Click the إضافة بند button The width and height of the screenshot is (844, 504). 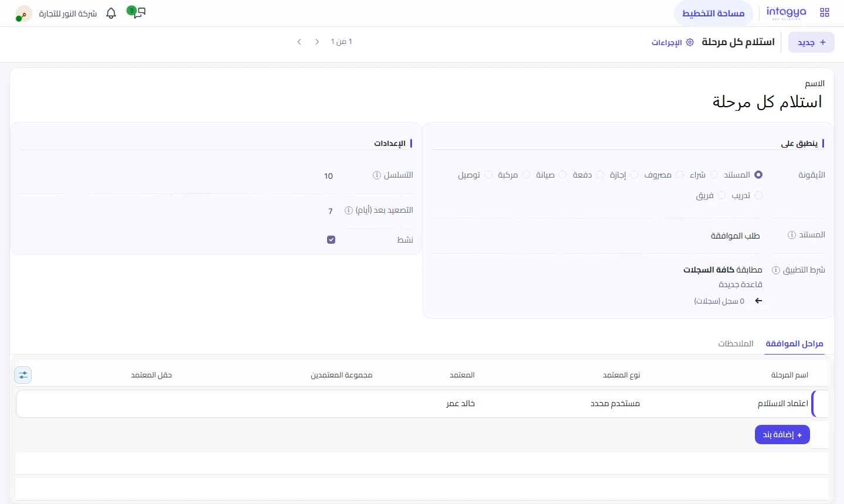pos(782,435)
